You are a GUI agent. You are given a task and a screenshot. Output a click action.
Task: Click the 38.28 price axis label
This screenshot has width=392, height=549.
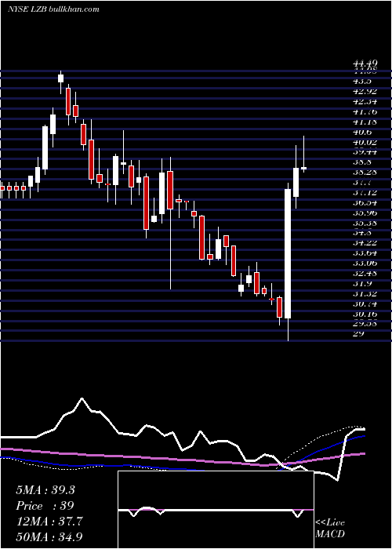[x=365, y=173]
